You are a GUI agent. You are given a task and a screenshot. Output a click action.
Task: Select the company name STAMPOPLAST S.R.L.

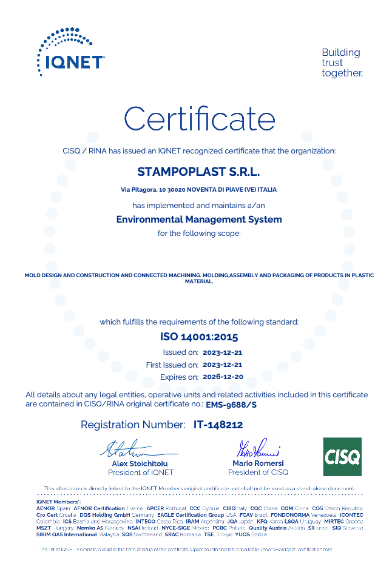(x=198, y=172)
